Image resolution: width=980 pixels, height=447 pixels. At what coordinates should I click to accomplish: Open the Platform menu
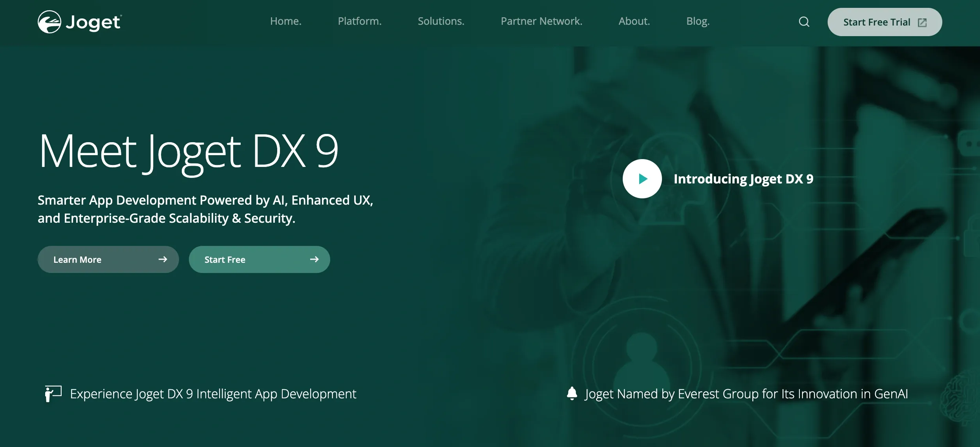pos(359,21)
